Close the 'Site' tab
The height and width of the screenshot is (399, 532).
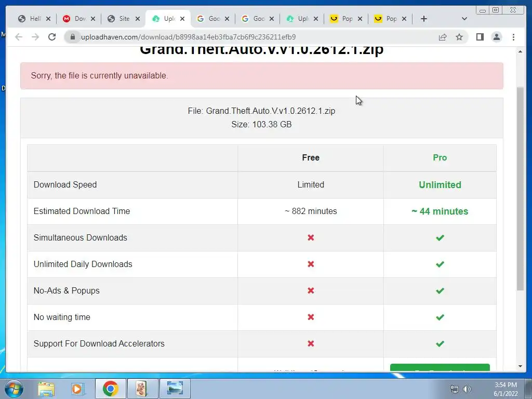(137, 19)
